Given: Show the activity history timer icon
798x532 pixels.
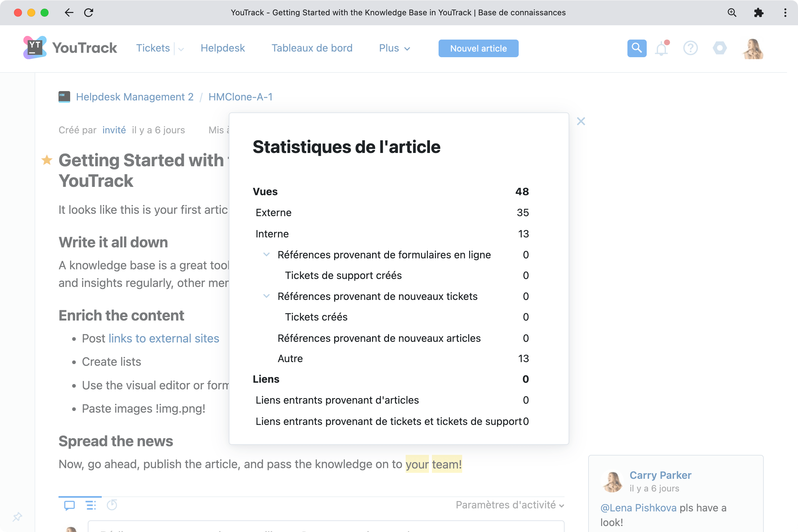Looking at the screenshot, I should (112, 505).
